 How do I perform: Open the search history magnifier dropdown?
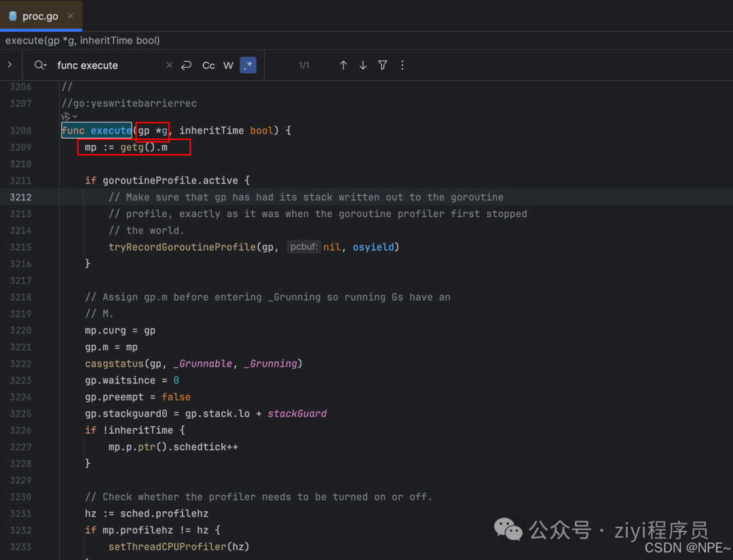(41, 65)
